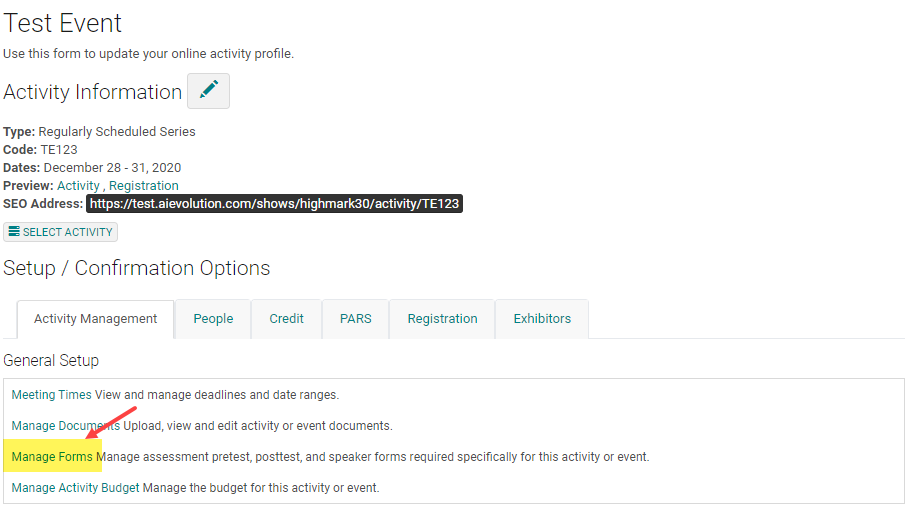Open the Meeting Times link
The image size is (914, 515).
click(51, 395)
